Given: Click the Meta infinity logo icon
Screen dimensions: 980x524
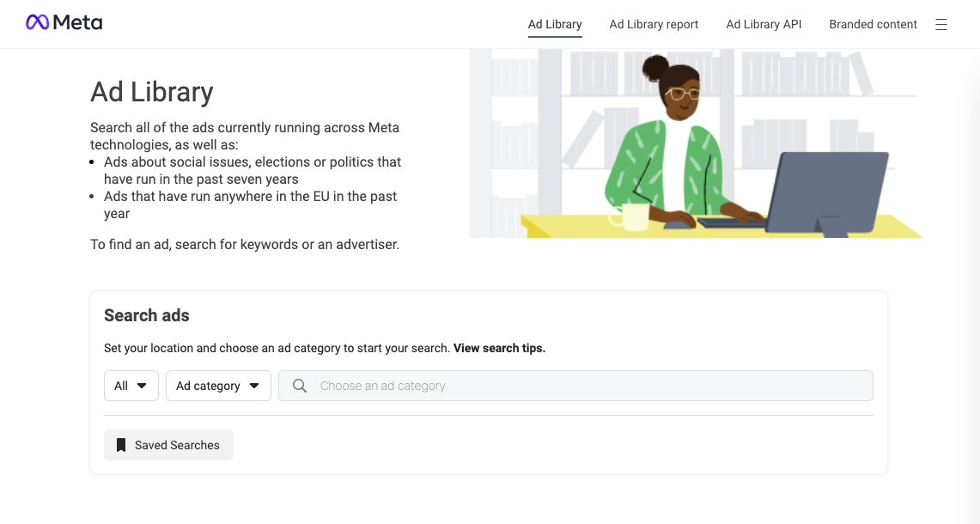Looking at the screenshot, I should click(38, 22).
